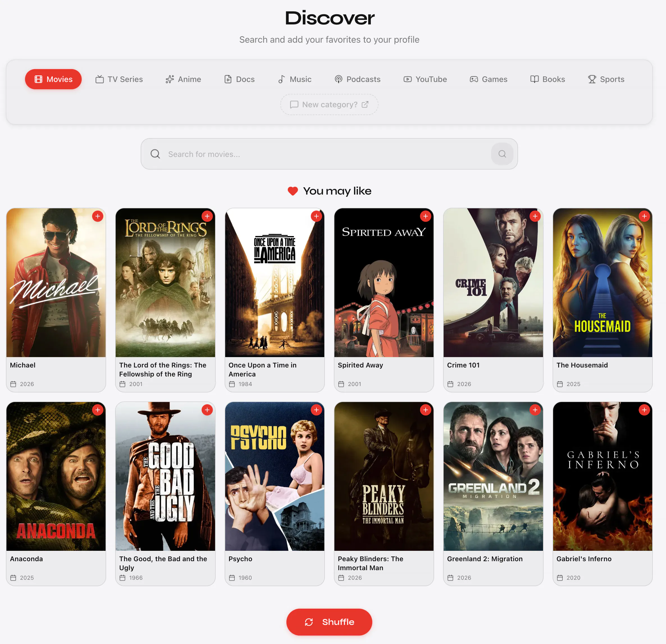Click the calendar icon by The Housemaid's 2025

pos(560,384)
